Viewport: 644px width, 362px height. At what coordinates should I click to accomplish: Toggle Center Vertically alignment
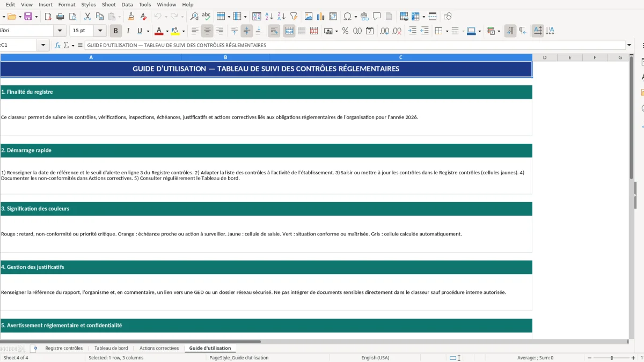tap(247, 31)
